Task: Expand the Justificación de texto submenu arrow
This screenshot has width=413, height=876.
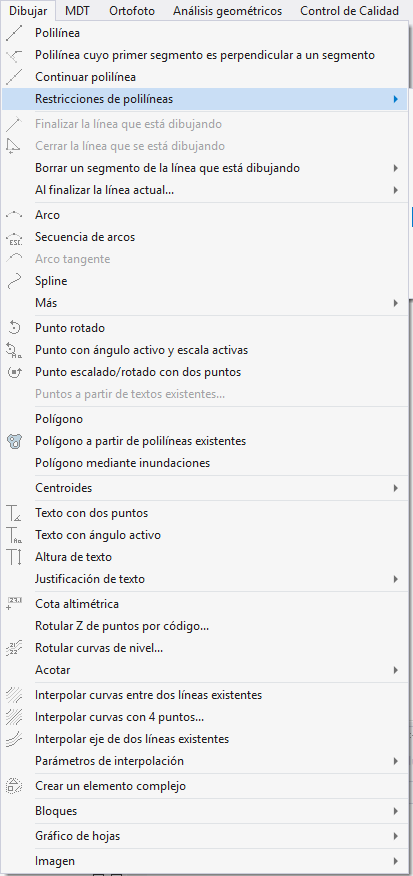Action: click(x=395, y=579)
